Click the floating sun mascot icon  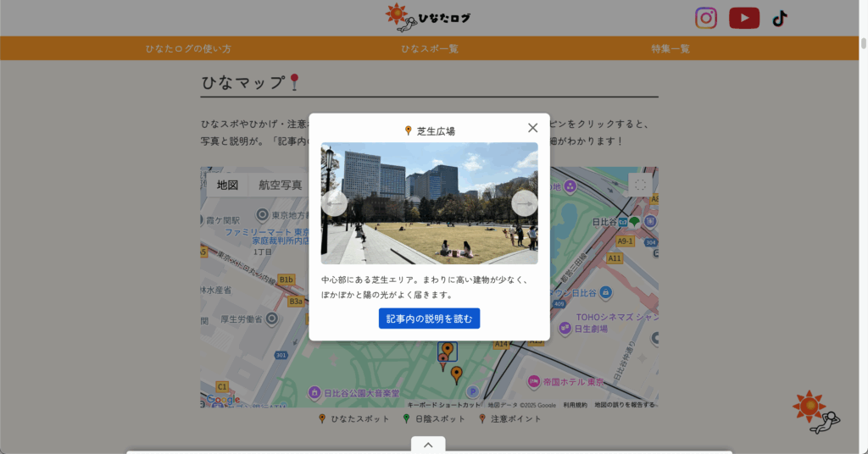point(816,412)
